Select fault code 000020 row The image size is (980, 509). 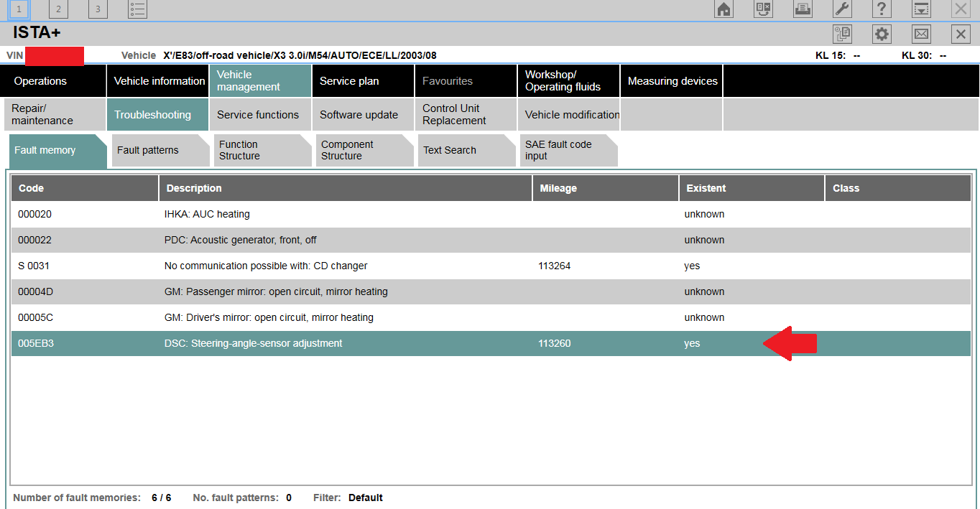pos(491,215)
